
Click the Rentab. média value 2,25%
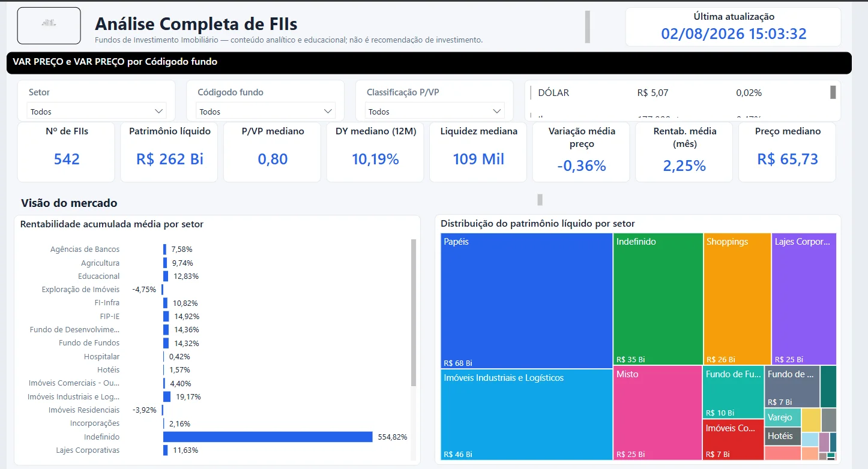684,166
